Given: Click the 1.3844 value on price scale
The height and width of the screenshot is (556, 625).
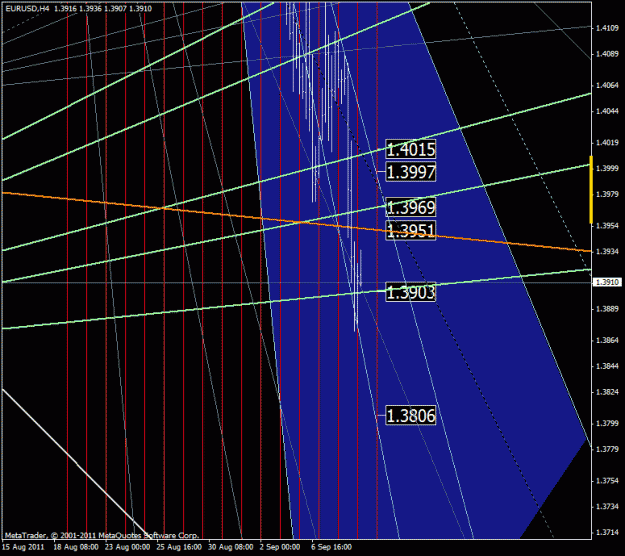Looking at the screenshot, I should click(607, 366).
